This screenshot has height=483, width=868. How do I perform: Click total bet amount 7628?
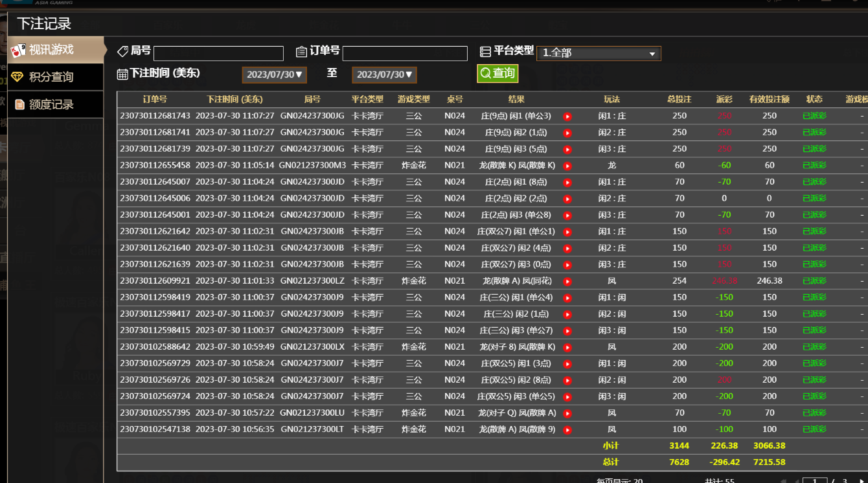pos(680,462)
